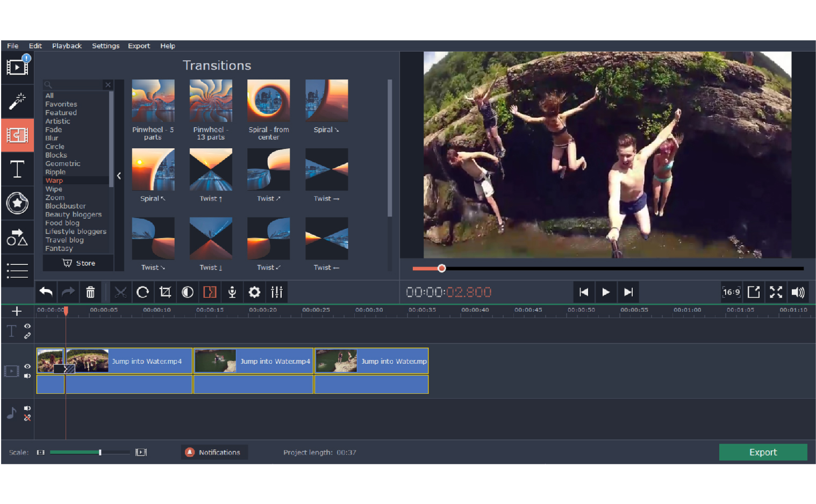
Task: Zoom out timeline with small scale icon
Action: pos(41,452)
